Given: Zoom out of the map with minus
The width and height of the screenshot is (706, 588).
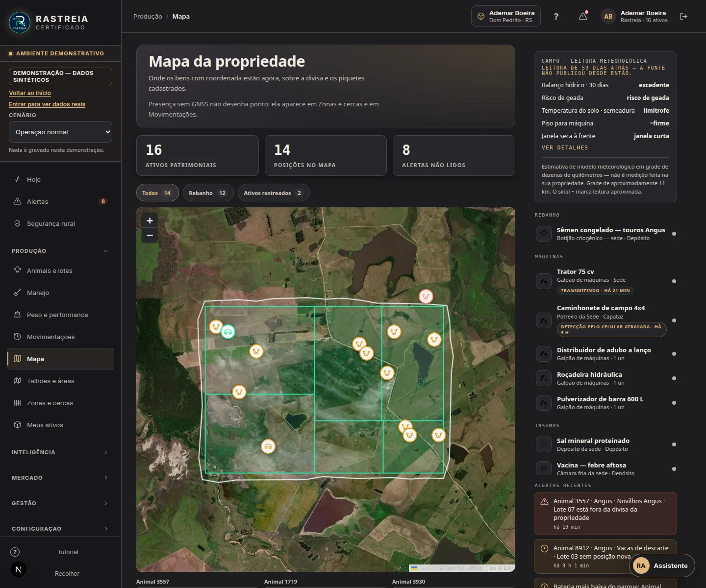Looking at the screenshot, I should pyautogui.click(x=150, y=235).
